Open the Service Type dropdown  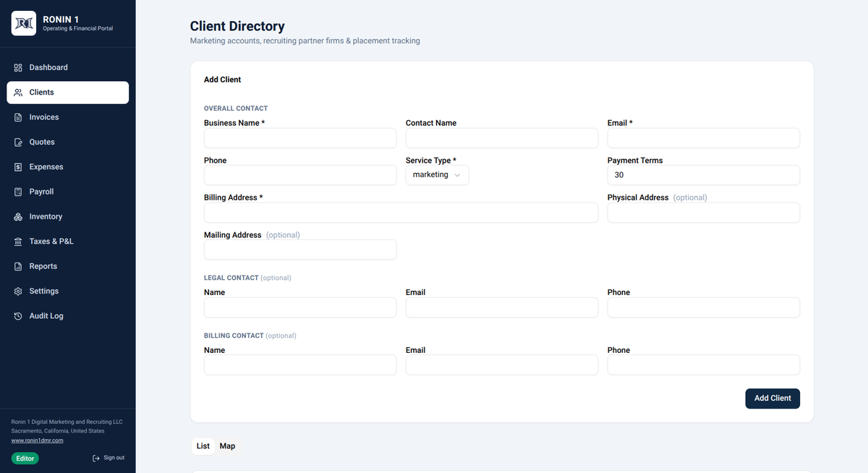coord(437,175)
